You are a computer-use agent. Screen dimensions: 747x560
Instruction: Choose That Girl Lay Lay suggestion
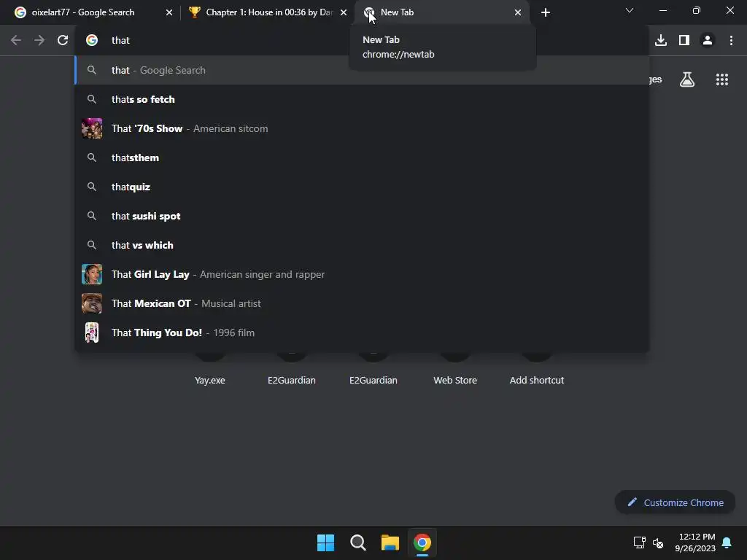tap(362, 274)
